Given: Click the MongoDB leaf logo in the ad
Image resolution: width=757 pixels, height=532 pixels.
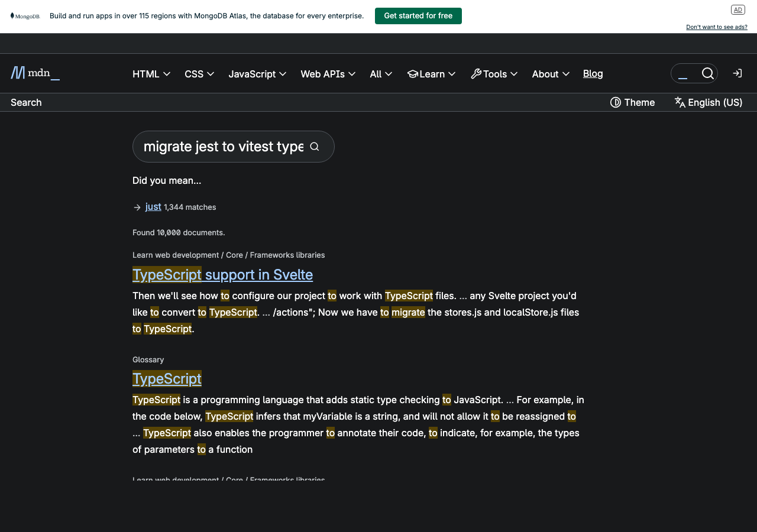Looking at the screenshot, I should click(x=13, y=16).
